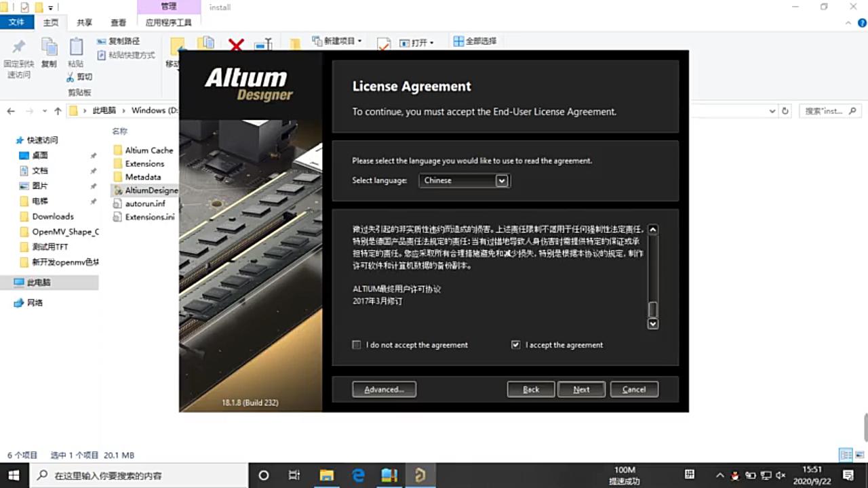This screenshot has height=488, width=868.
Task: Open the 文件 menu in File Explorer
Action: (x=16, y=22)
